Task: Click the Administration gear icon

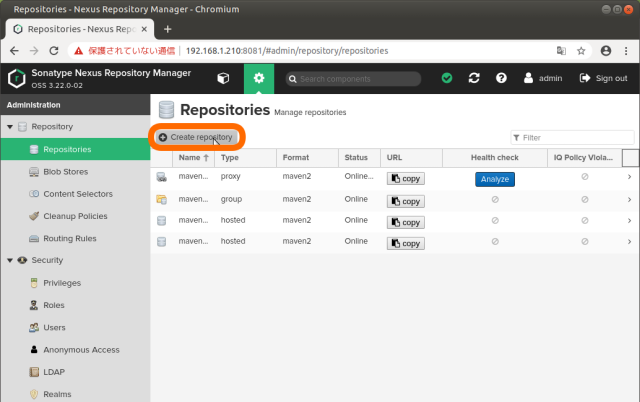Action: pos(259,78)
